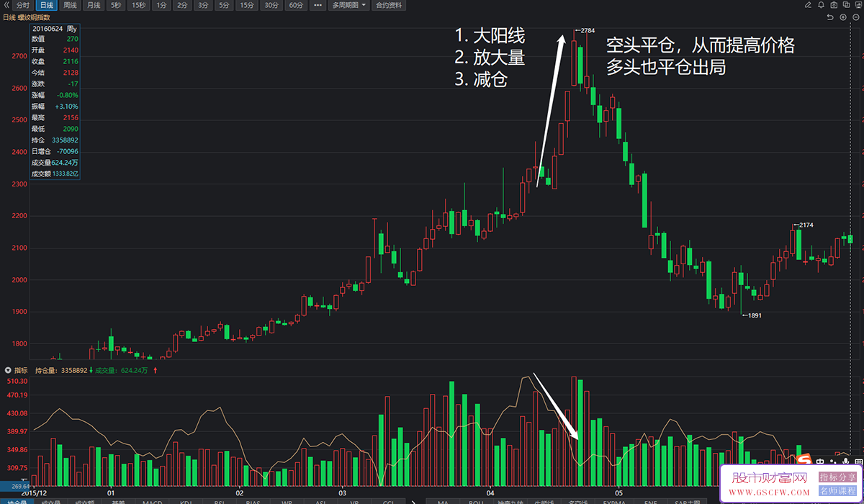864x504 pixels.
Task: Click the Sogou input method icon
Action: click(804, 460)
